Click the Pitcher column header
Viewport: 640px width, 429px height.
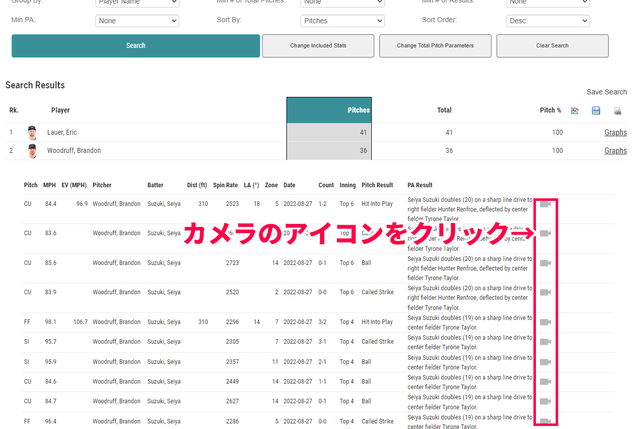(x=102, y=185)
